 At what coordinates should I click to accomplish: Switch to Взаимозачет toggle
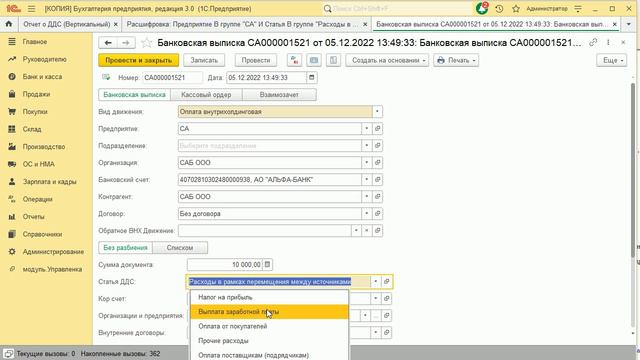[279, 95]
